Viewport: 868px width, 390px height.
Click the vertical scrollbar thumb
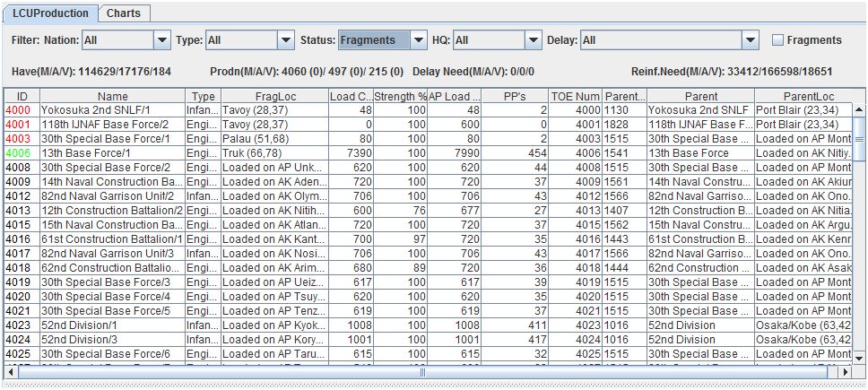[859, 139]
